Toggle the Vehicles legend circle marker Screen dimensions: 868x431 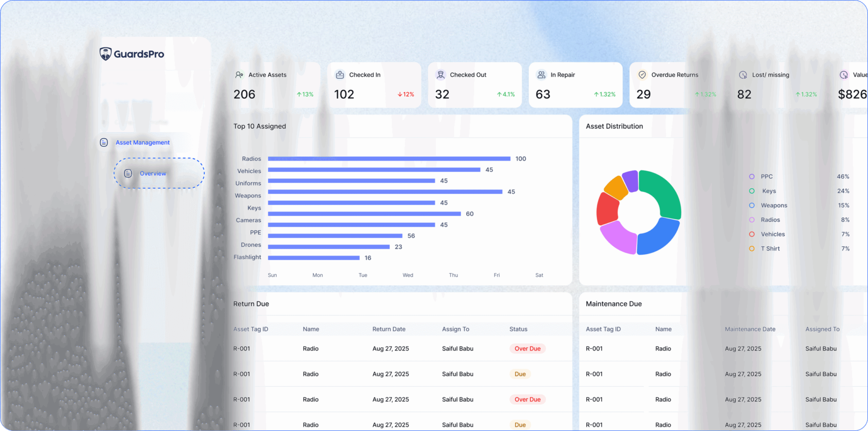(751, 234)
